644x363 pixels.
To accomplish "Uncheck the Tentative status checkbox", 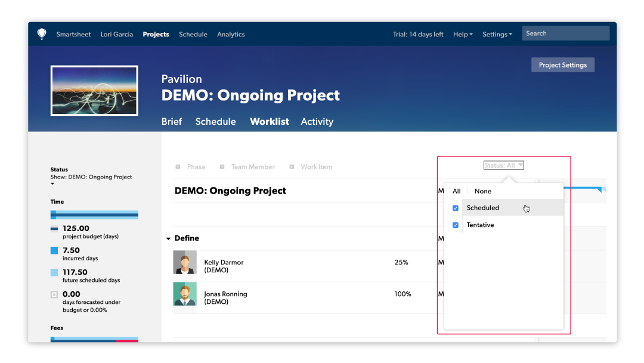I will [x=456, y=225].
